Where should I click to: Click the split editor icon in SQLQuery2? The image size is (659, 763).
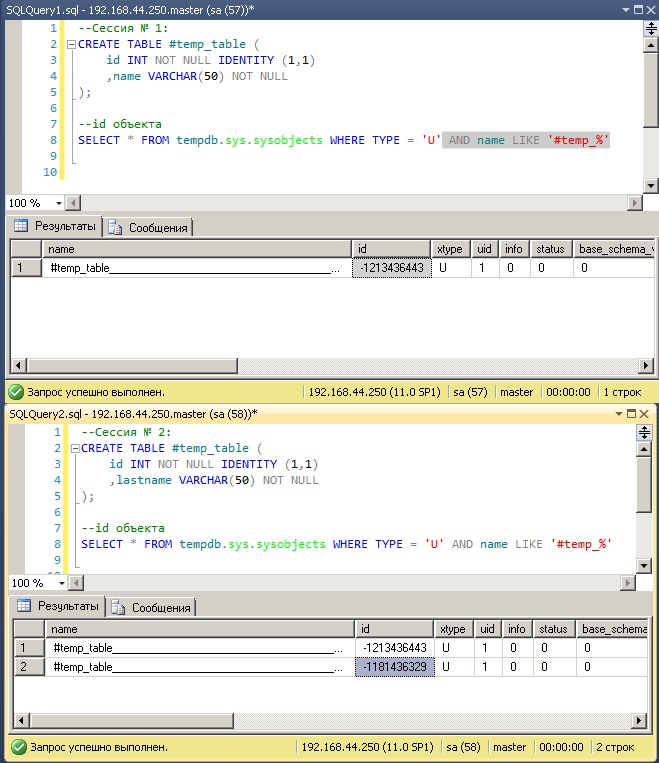click(x=644, y=431)
